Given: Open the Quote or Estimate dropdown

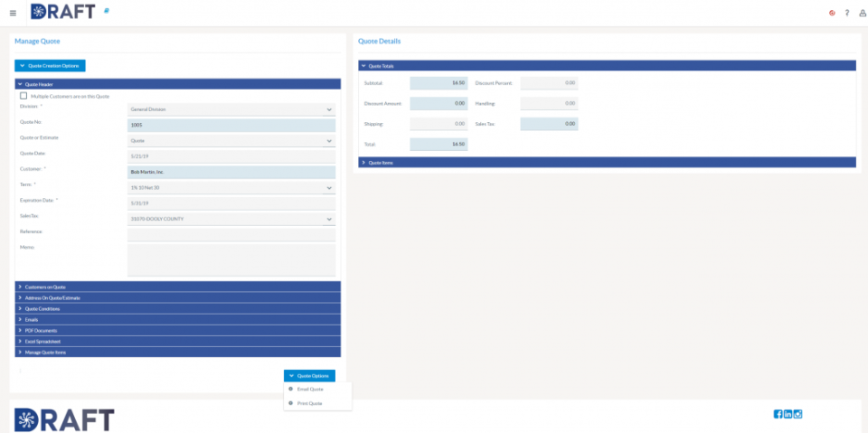Looking at the screenshot, I should tap(231, 141).
